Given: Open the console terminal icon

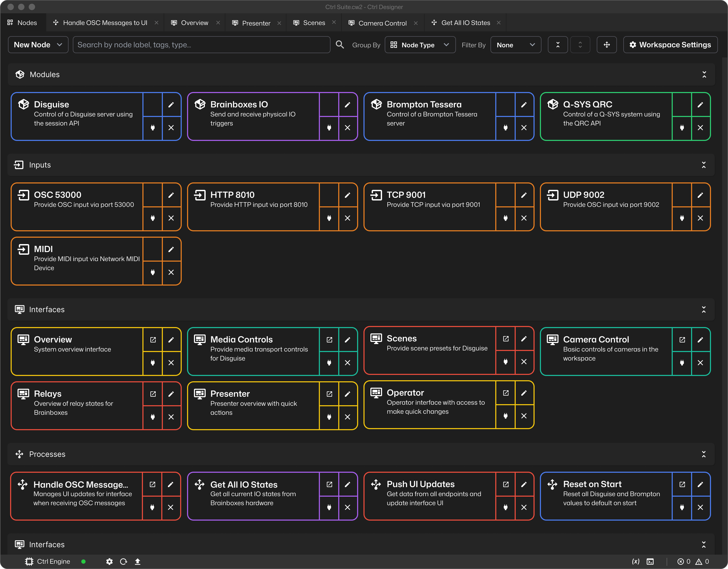Looking at the screenshot, I should click(x=650, y=562).
